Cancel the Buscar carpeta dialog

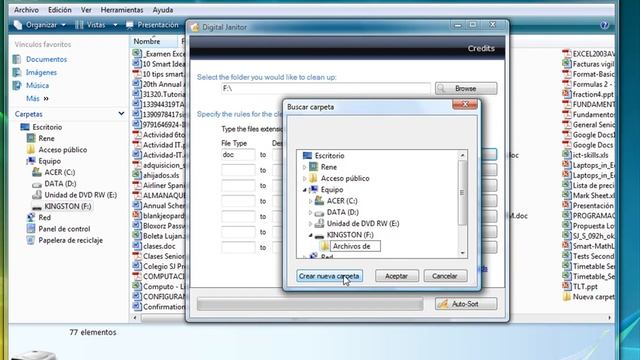point(444,276)
